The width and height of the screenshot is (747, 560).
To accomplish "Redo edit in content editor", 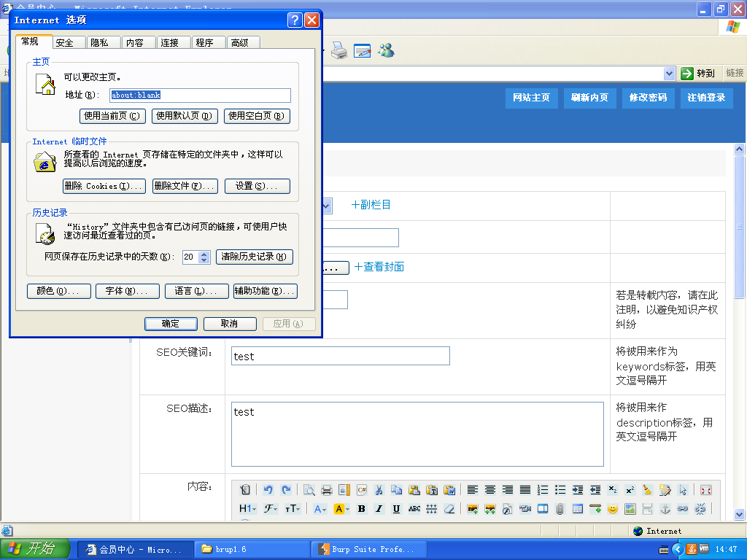I will (x=286, y=490).
